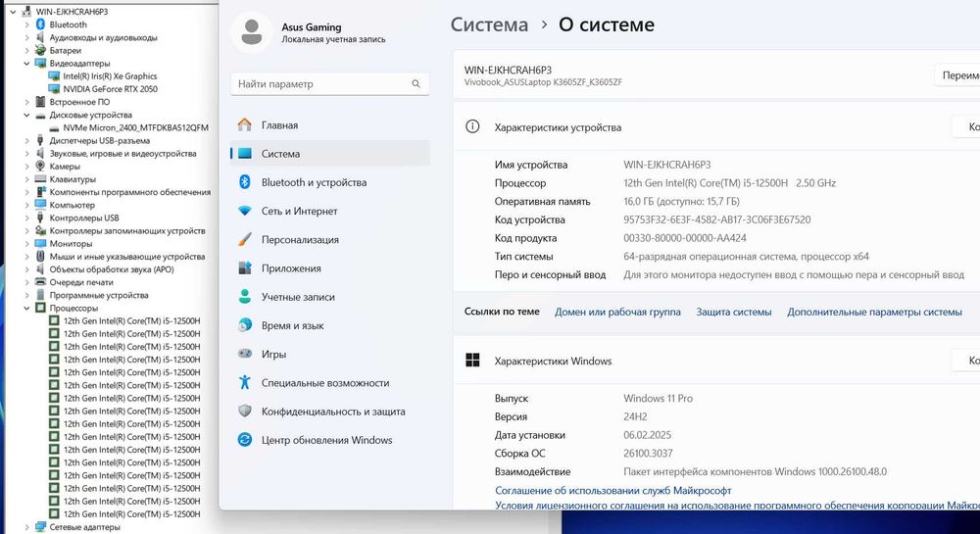Click the Найти параметр search field
Image resolution: width=980 pixels, height=534 pixels.
point(330,83)
